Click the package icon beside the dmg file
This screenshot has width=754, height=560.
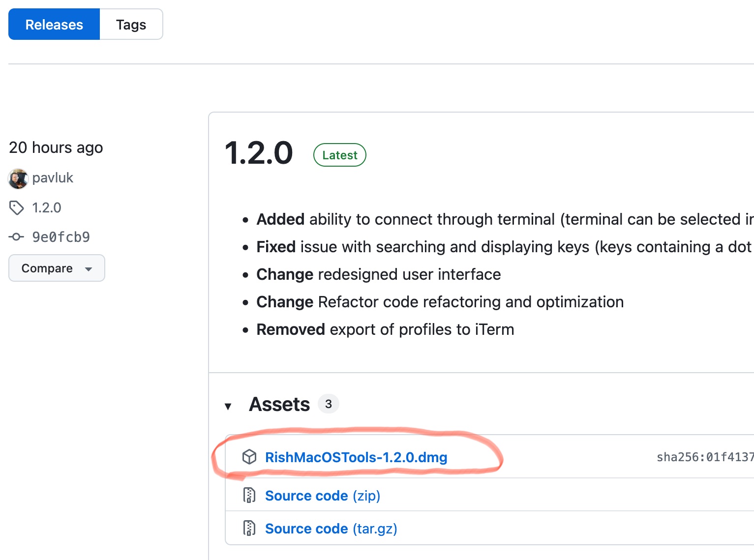[x=249, y=457]
